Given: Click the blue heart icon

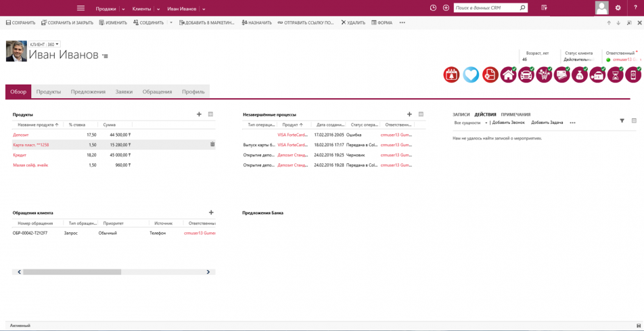Looking at the screenshot, I should point(471,75).
